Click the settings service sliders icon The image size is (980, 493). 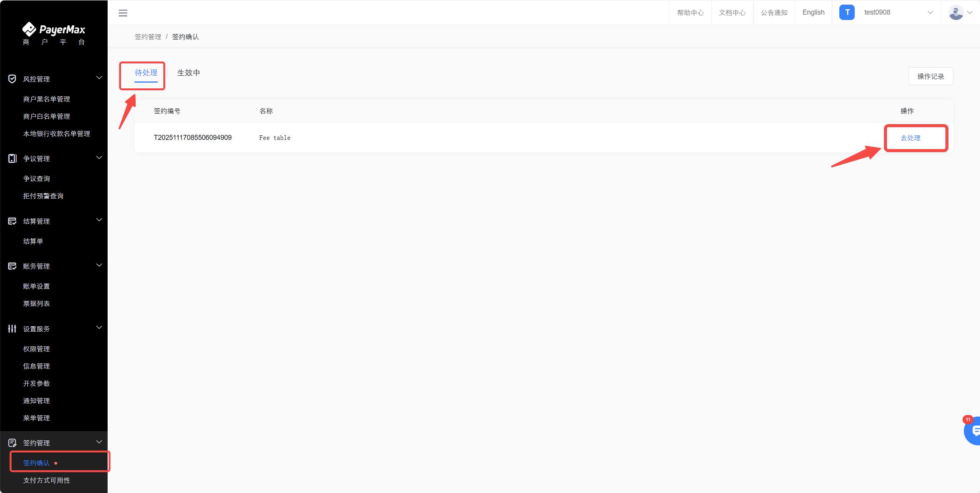click(12, 329)
